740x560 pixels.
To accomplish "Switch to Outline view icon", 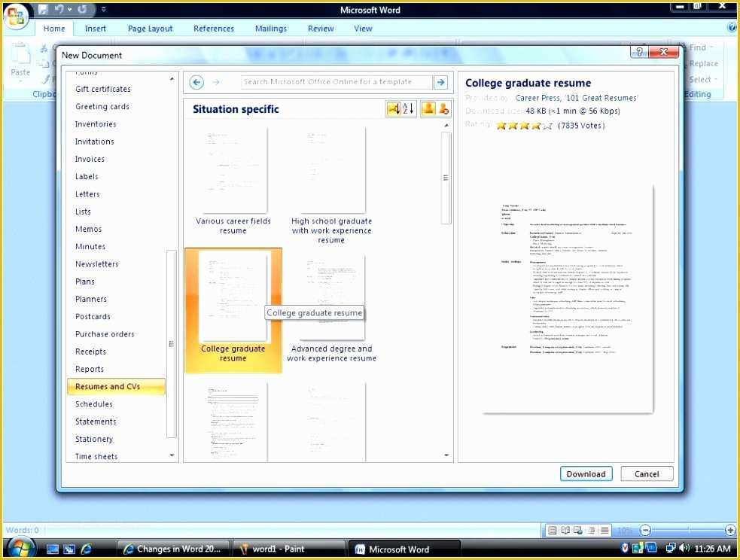I will [x=592, y=530].
